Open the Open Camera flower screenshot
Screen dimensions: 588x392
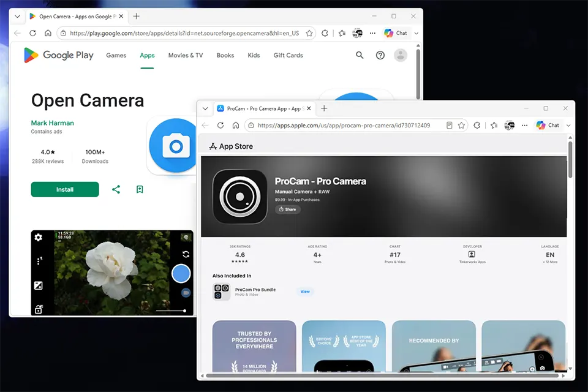pos(112,273)
